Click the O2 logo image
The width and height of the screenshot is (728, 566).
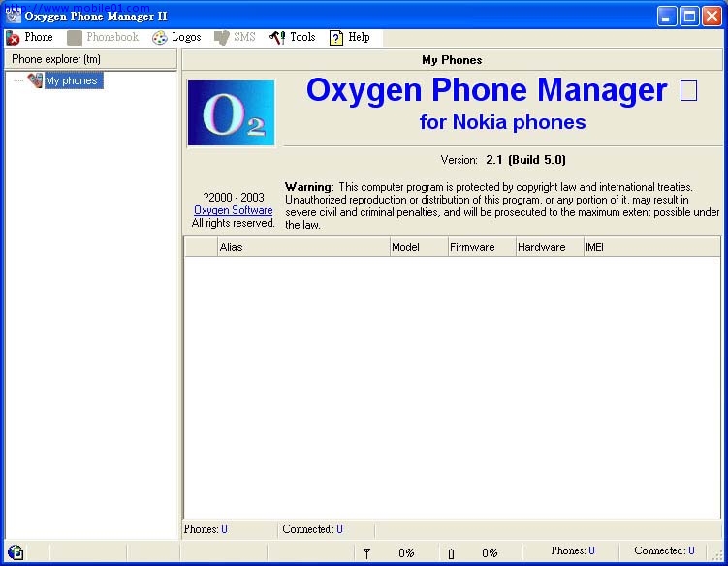(232, 112)
